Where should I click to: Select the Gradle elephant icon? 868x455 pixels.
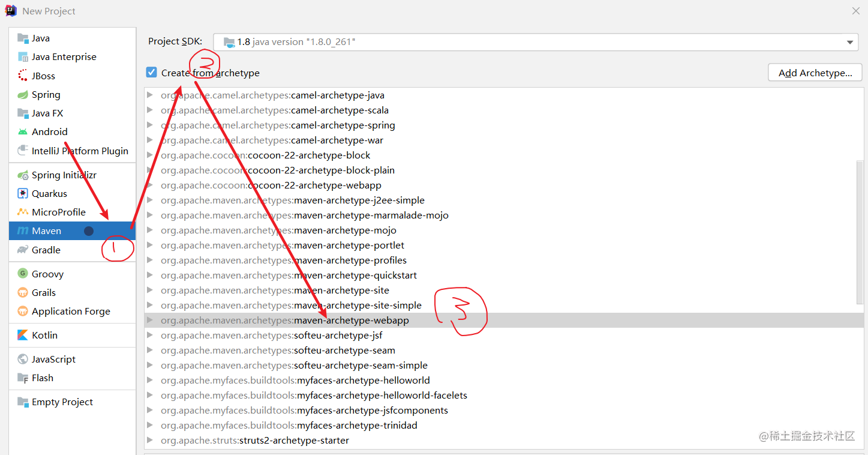tap(23, 250)
